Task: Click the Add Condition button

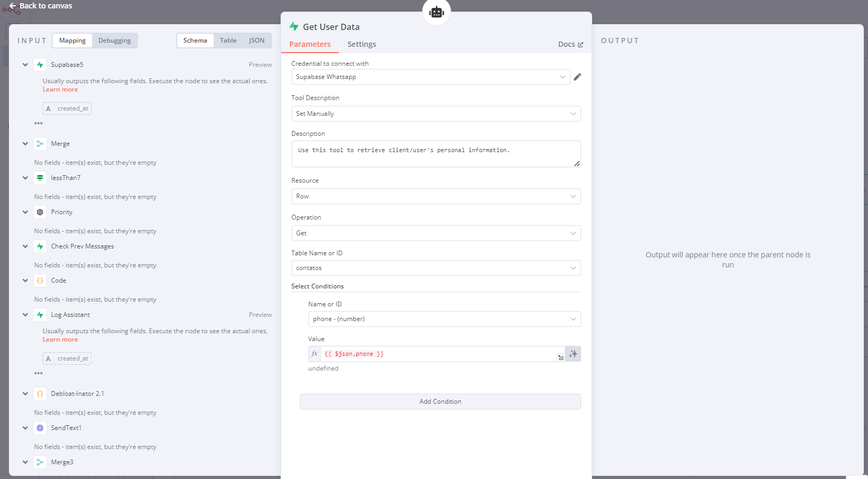Action: pos(440,402)
